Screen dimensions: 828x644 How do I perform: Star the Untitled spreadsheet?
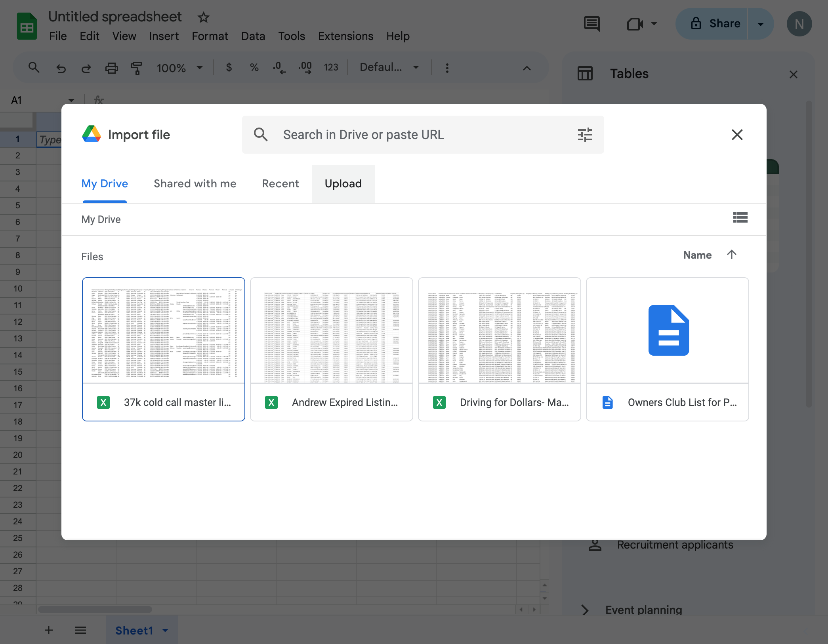tap(203, 17)
